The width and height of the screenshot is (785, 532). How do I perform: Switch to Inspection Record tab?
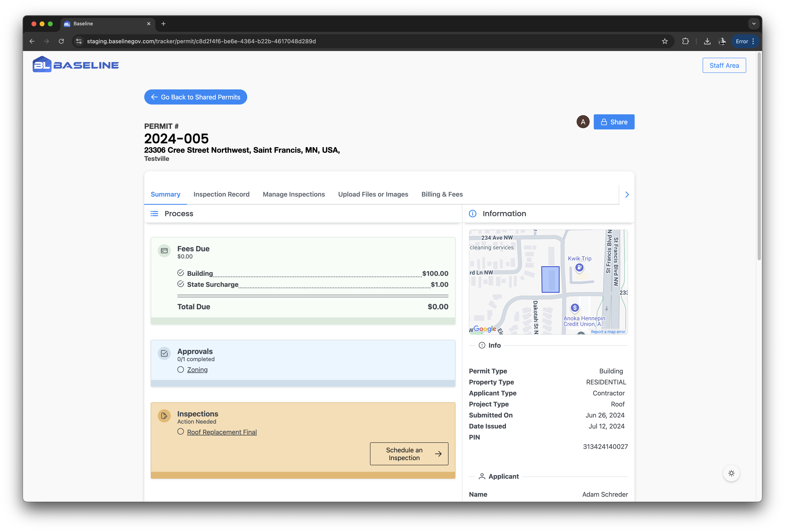click(x=221, y=194)
